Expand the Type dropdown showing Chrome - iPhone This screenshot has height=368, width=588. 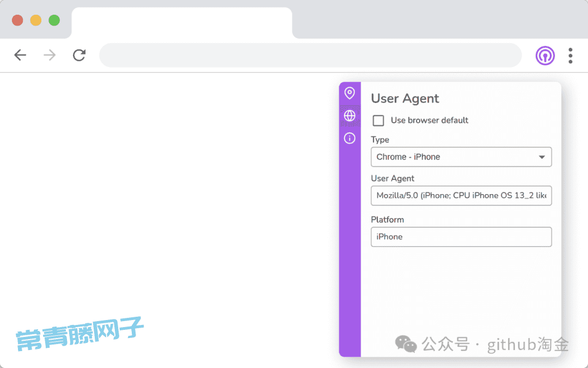[461, 157]
